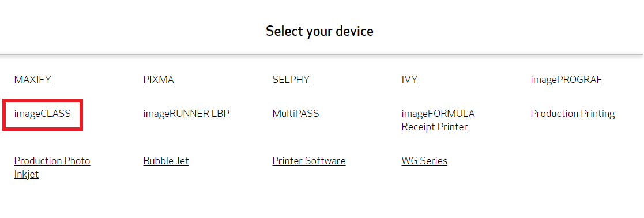Select the PIXMA printer series

coord(159,80)
